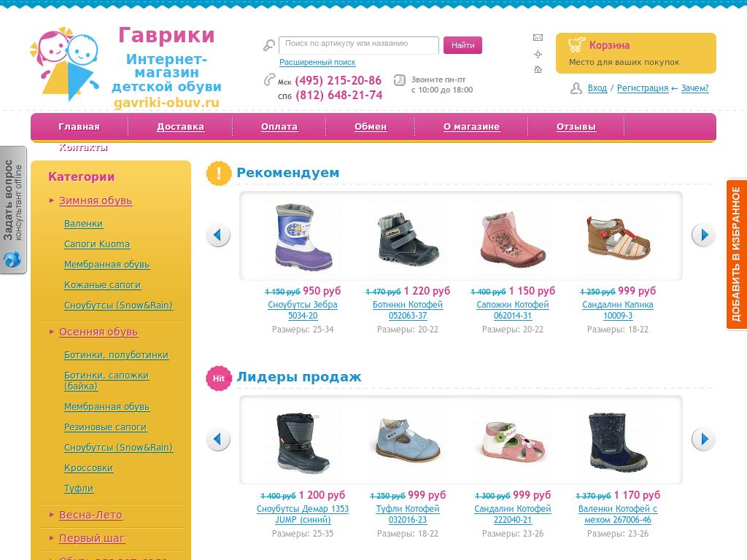Click the home icon beside the cart
Image resolution: width=747 pixels, height=560 pixels.
click(538, 69)
